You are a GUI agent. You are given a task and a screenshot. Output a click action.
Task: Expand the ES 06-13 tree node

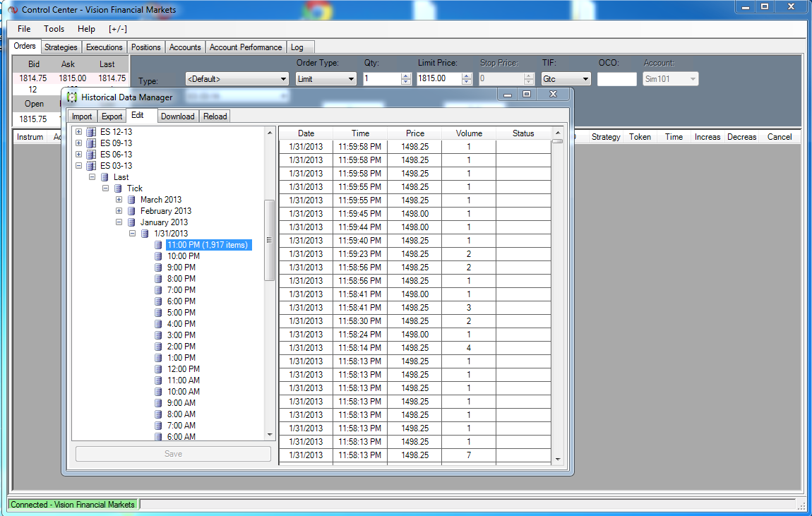pos(78,155)
